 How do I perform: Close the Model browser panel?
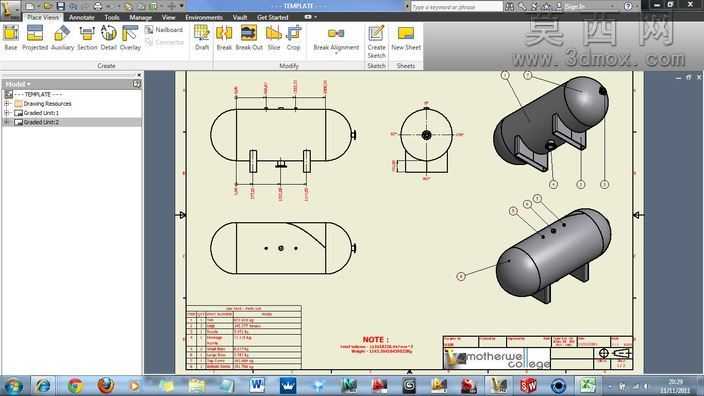point(139,75)
